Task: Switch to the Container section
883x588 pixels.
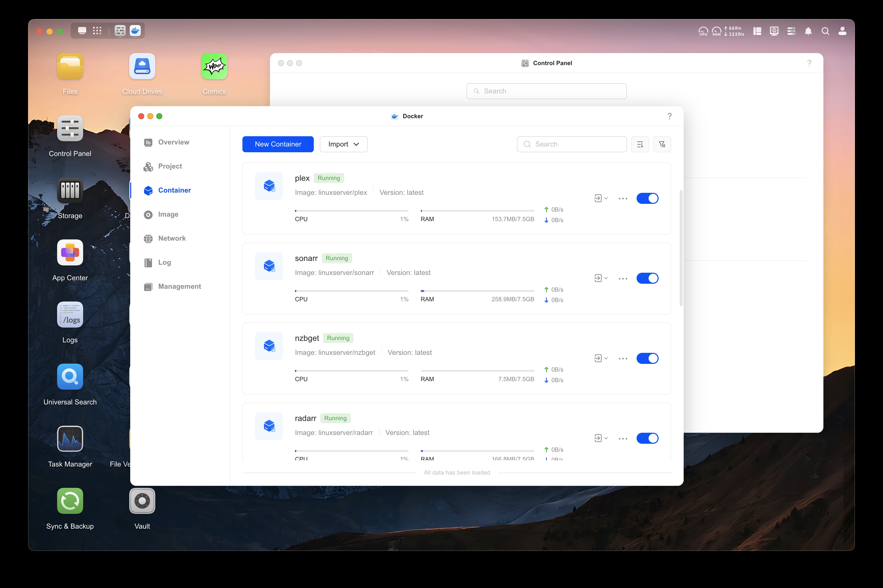Action: (x=174, y=190)
